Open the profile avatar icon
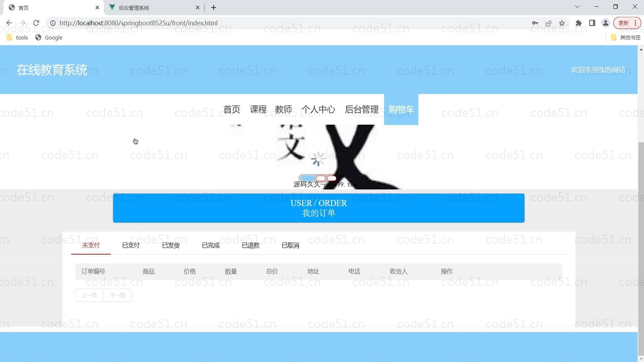The image size is (644, 362). [605, 23]
